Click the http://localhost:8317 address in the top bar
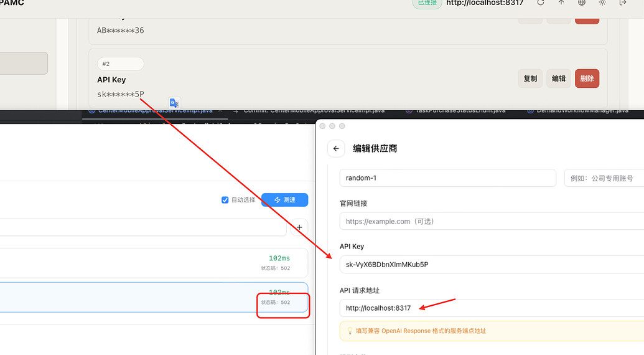 (485, 3)
